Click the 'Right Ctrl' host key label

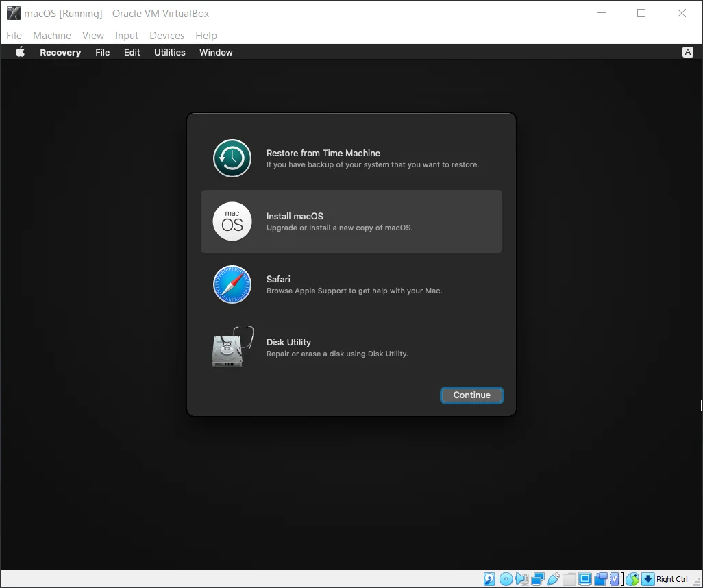point(671,579)
